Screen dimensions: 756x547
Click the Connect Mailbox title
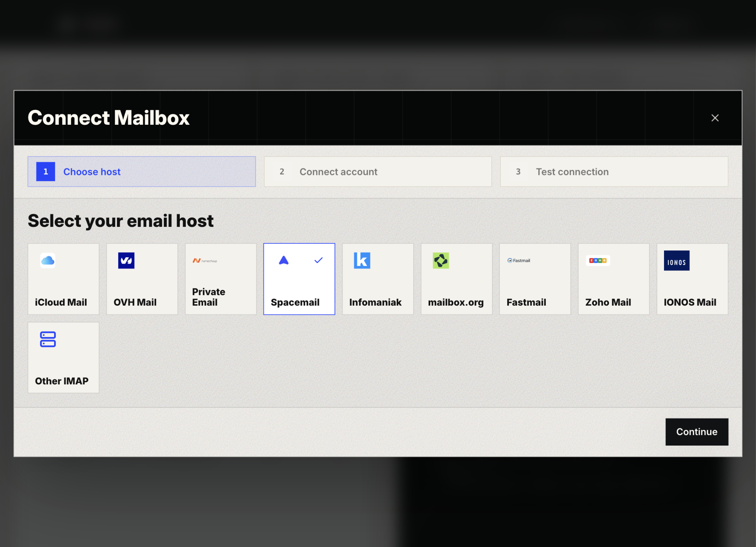[x=108, y=118]
